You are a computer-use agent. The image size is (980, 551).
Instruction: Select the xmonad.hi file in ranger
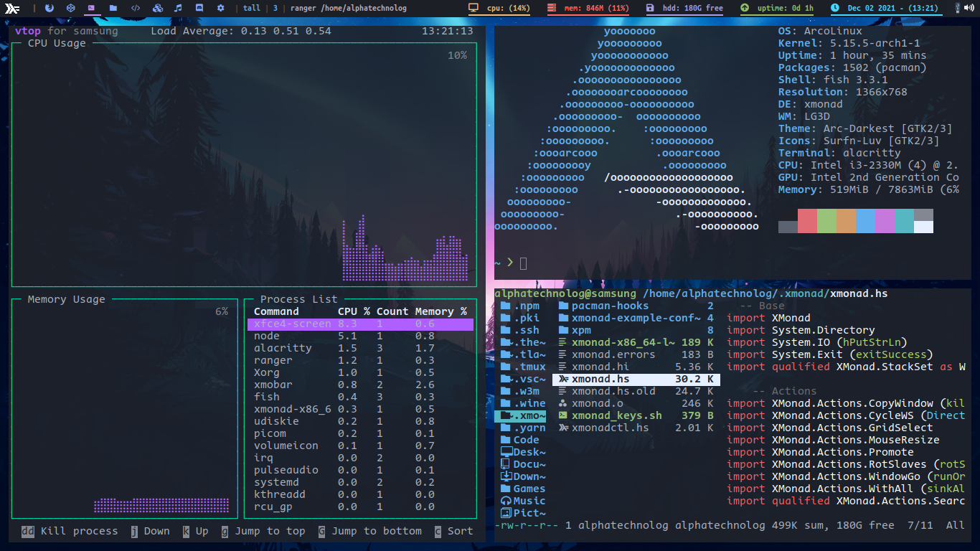click(636, 367)
